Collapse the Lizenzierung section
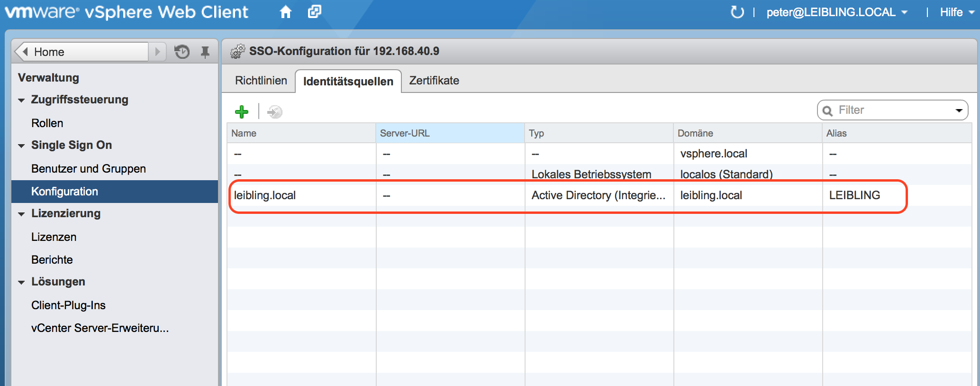The height and width of the screenshot is (386, 980). click(x=21, y=214)
